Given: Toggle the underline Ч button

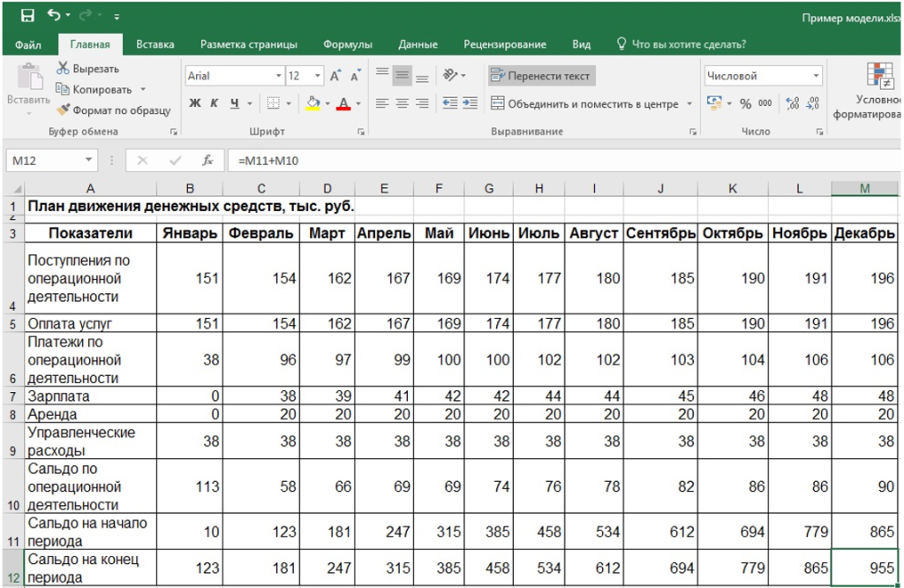Looking at the screenshot, I should [235, 104].
